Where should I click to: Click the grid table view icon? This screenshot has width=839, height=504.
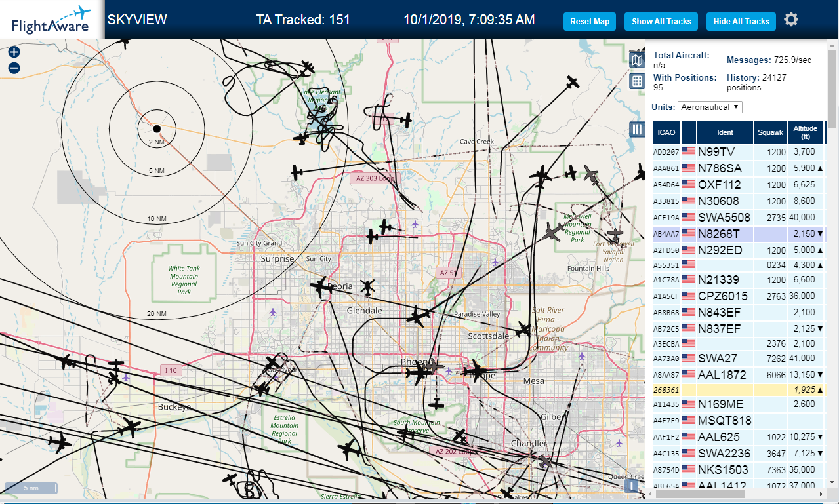click(637, 81)
